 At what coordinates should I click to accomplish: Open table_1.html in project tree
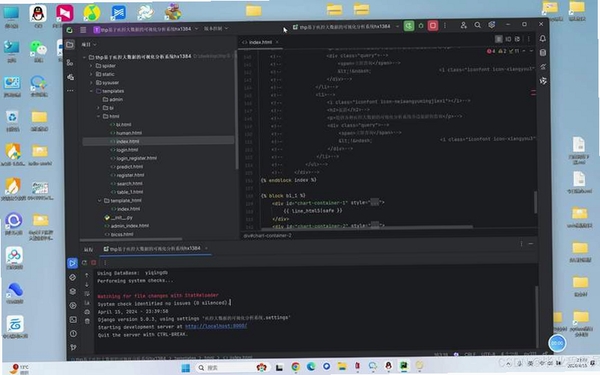click(x=129, y=192)
